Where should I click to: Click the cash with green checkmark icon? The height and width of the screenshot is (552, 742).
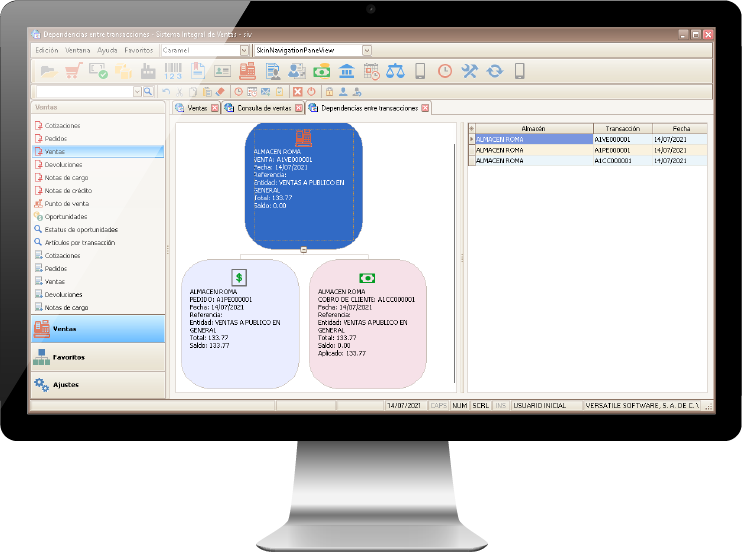[98, 71]
